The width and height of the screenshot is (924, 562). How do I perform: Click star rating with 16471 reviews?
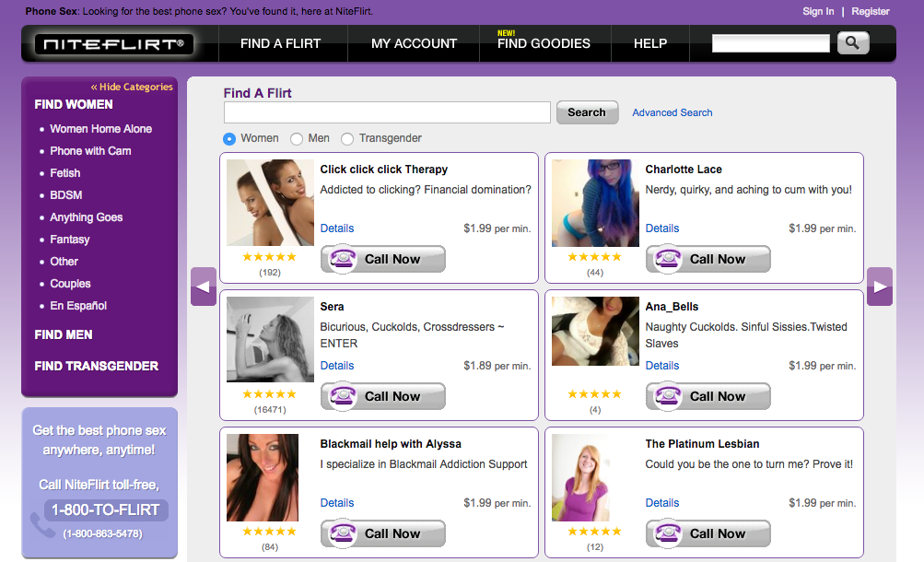(x=269, y=394)
